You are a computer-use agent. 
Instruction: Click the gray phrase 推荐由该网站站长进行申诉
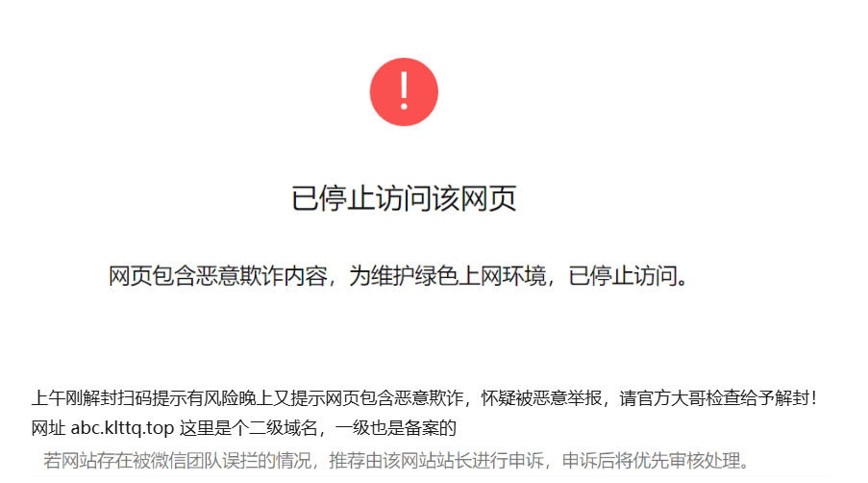tap(436, 460)
